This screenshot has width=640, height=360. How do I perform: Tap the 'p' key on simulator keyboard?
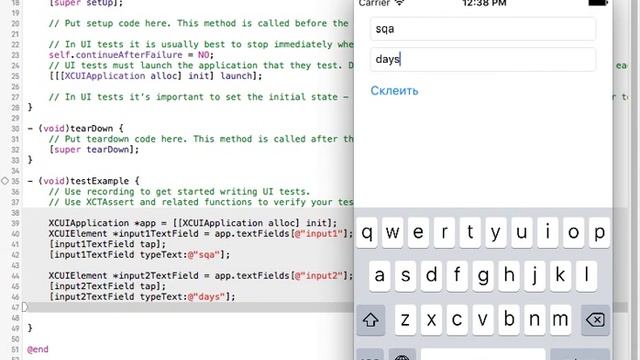pos(599,233)
